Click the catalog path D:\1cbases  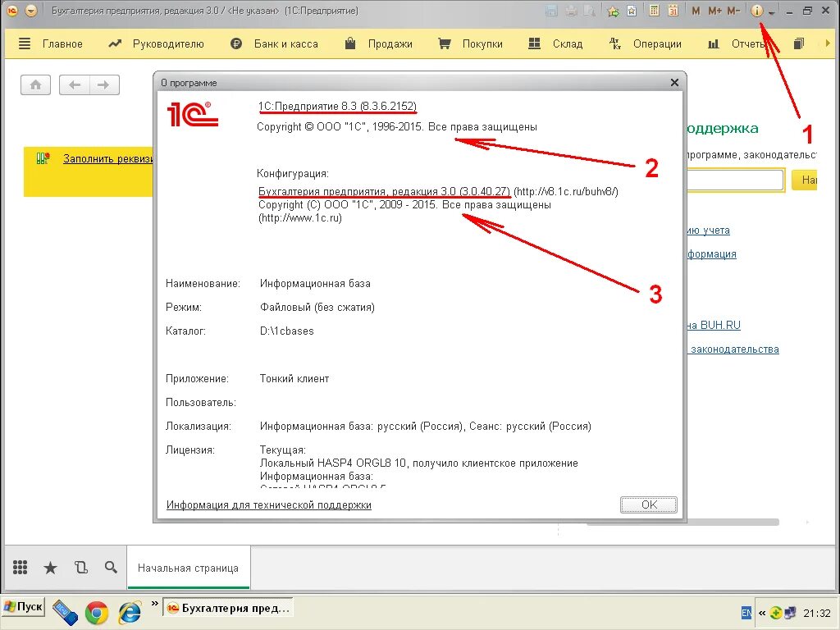[x=286, y=331]
